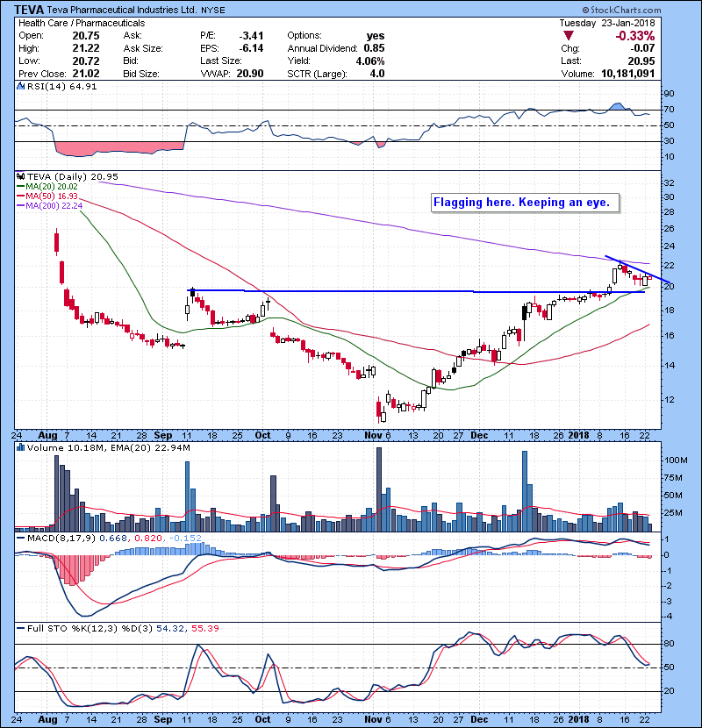Click the TEVA ticker symbol title
This screenshot has height=728, width=702.
(29, 10)
